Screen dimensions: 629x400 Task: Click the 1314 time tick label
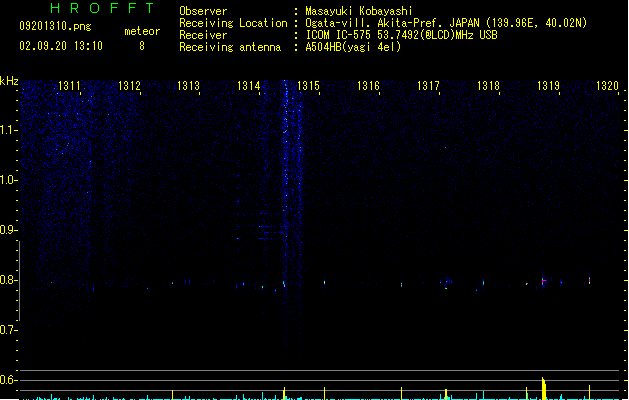249,86
